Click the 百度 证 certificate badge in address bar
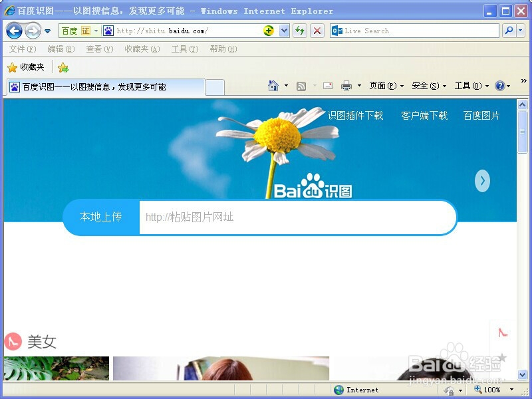 coord(79,31)
